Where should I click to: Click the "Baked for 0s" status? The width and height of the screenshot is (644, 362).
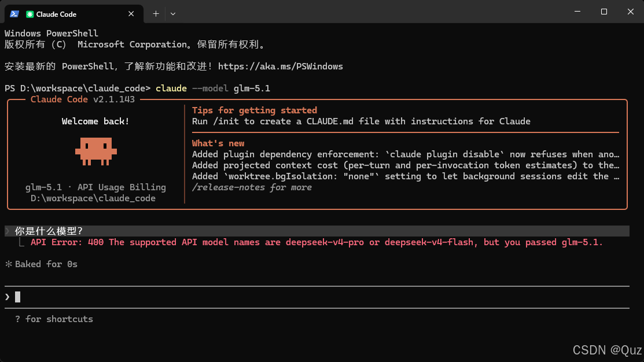coord(46,264)
